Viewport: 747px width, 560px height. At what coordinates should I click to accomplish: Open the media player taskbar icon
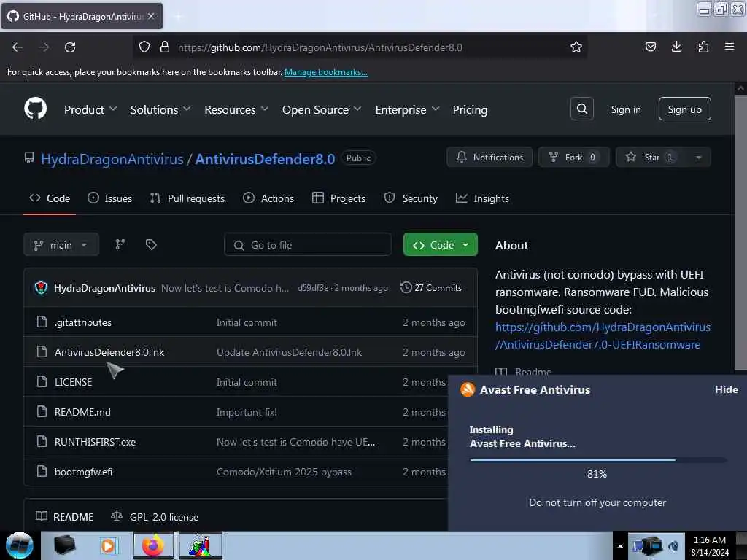tap(108, 545)
